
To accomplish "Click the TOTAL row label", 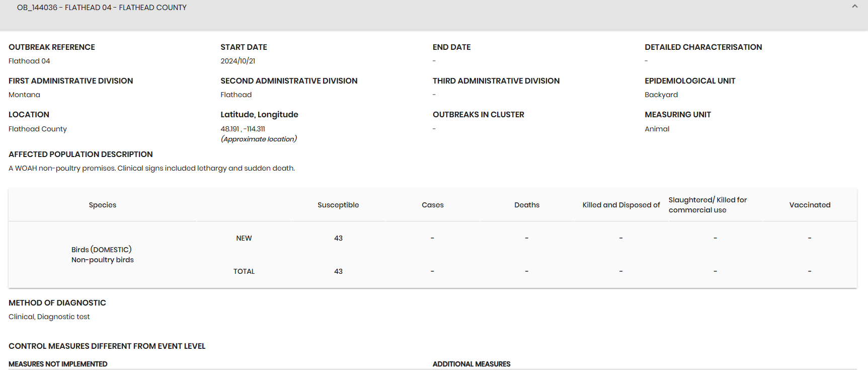I will click(244, 271).
